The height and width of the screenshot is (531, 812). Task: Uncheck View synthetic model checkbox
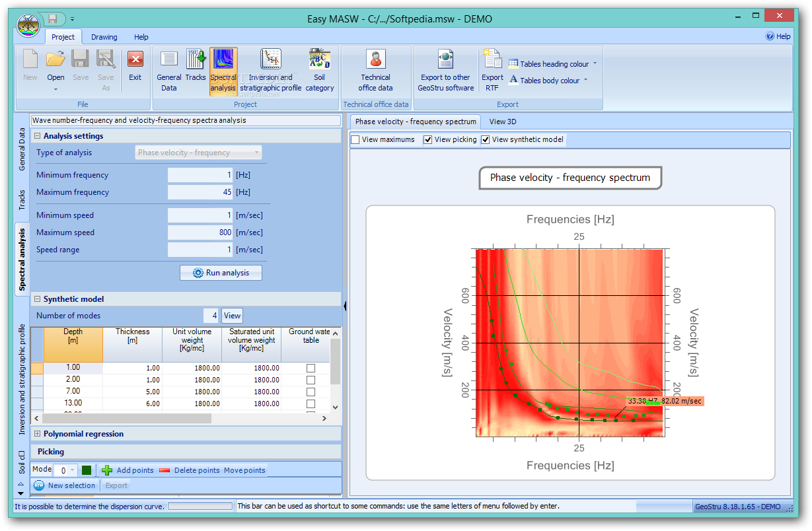486,139
